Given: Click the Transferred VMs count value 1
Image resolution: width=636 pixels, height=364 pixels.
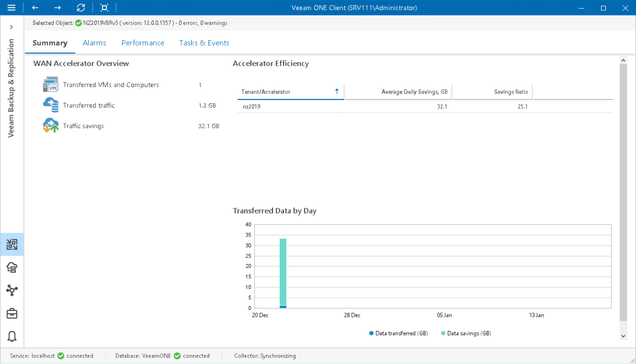Looking at the screenshot, I should (x=200, y=85).
